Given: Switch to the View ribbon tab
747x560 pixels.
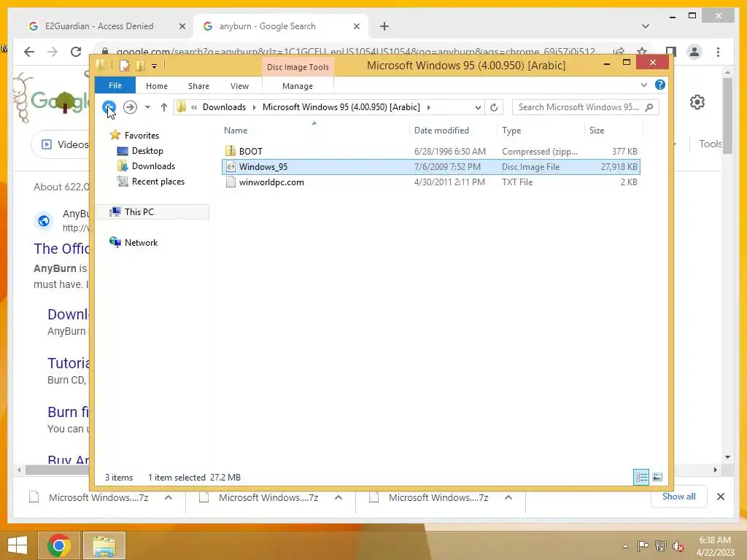Looking at the screenshot, I should point(239,86).
